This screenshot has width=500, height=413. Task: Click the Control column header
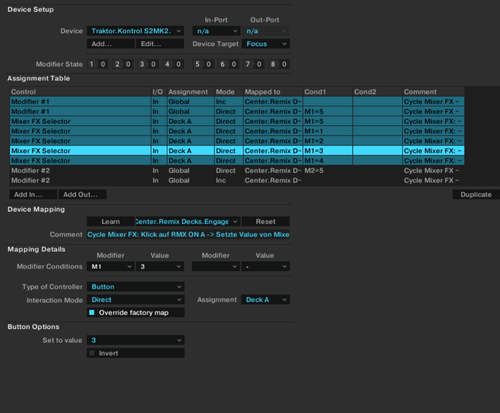pyautogui.click(x=80, y=92)
